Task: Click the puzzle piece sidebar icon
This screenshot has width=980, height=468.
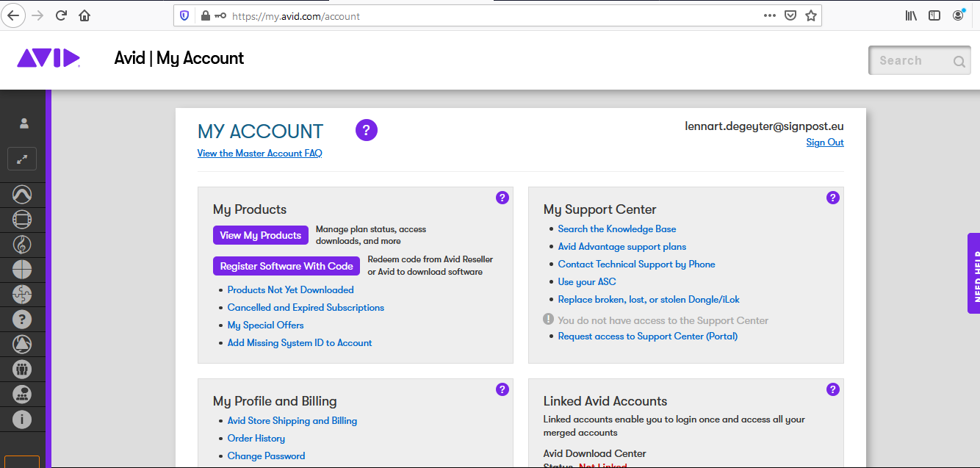Action: click(x=22, y=294)
